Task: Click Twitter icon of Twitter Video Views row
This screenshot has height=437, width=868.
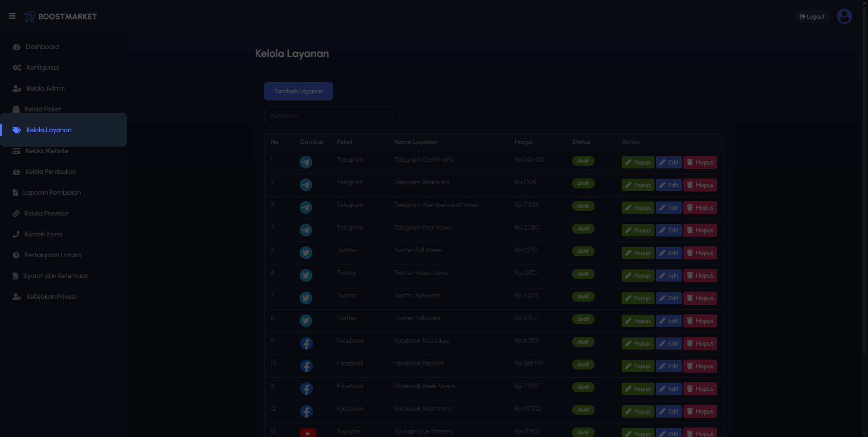Action: coord(306,275)
